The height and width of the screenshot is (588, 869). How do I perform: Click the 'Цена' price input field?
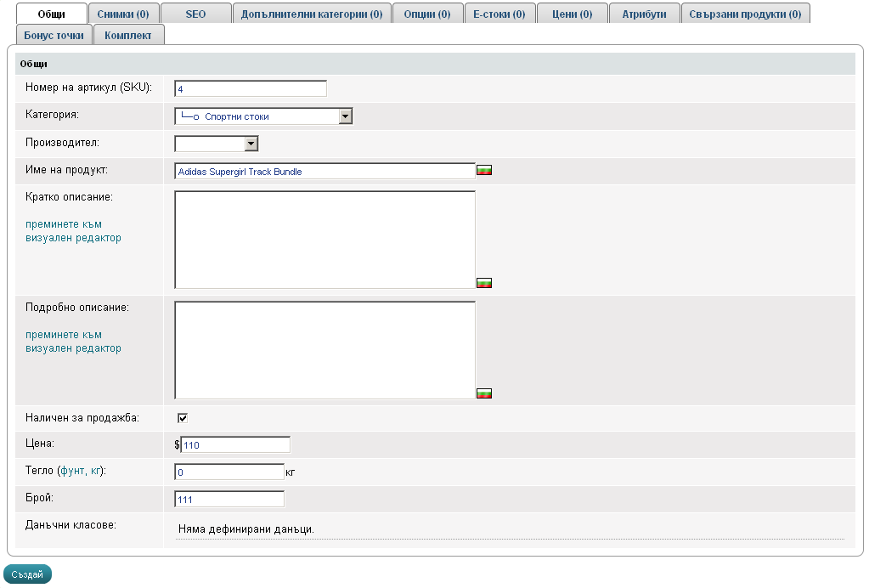coord(235,444)
